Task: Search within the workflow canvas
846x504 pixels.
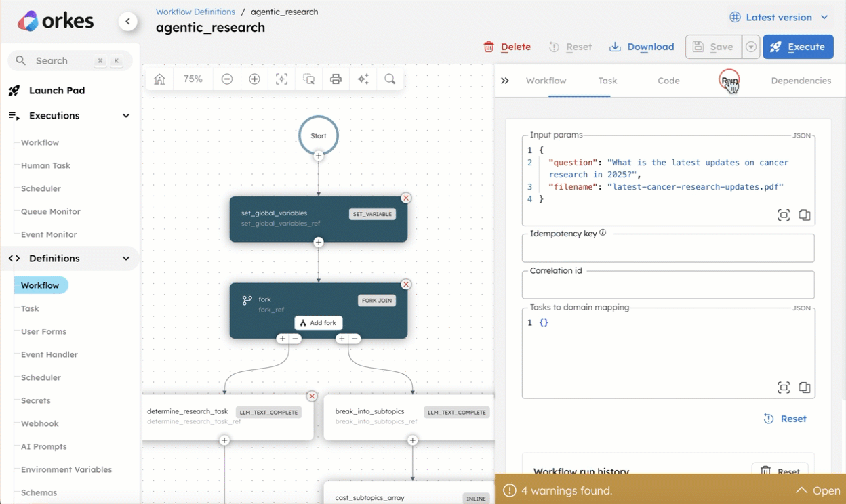Action: click(x=390, y=79)
